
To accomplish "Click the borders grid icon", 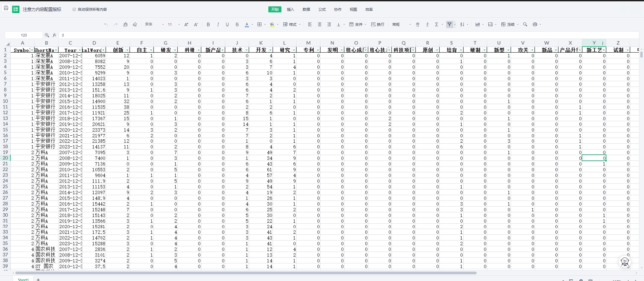I will tap(259, 24).
